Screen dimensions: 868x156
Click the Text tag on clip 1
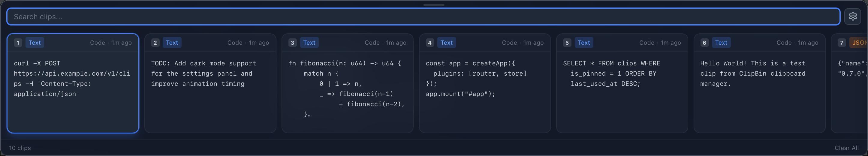click(x=35, y=43)
